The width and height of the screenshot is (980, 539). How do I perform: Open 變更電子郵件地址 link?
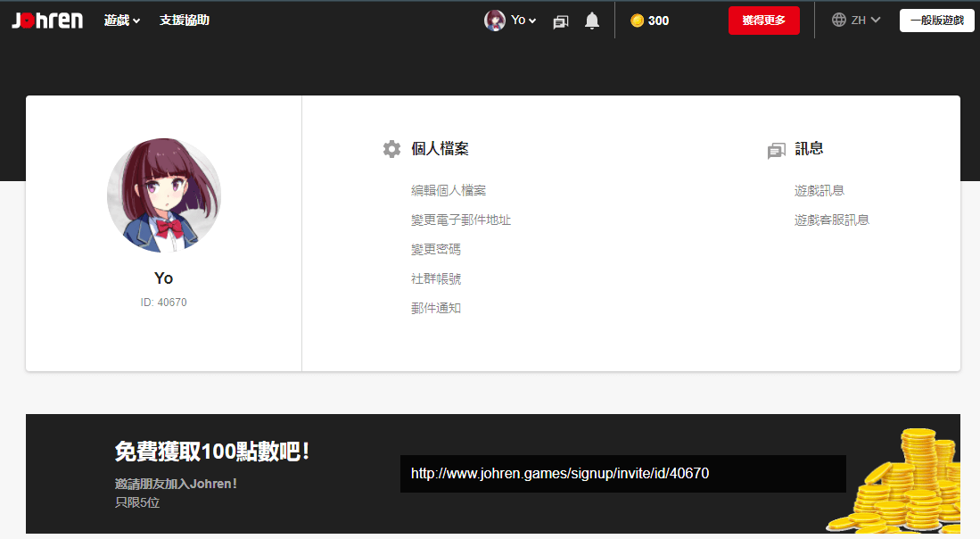coord(461,220)
